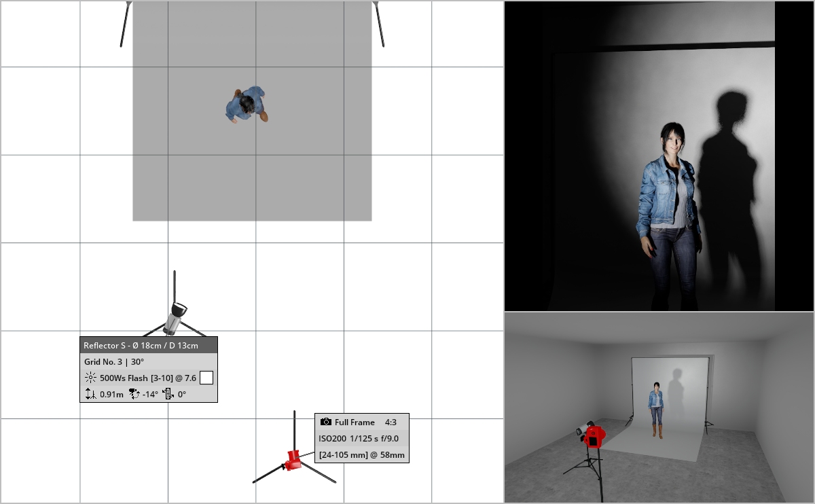Click the camera icon beside Full Frame
This screenshot has width=815, height=504.
326,422
